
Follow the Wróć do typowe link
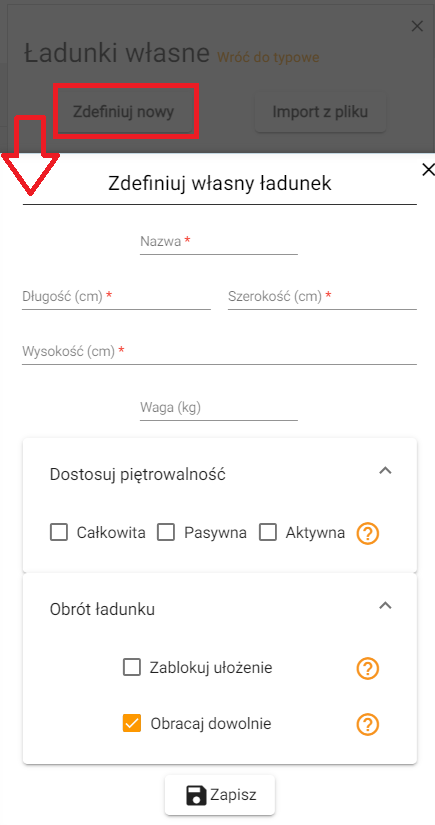[268, 57]
